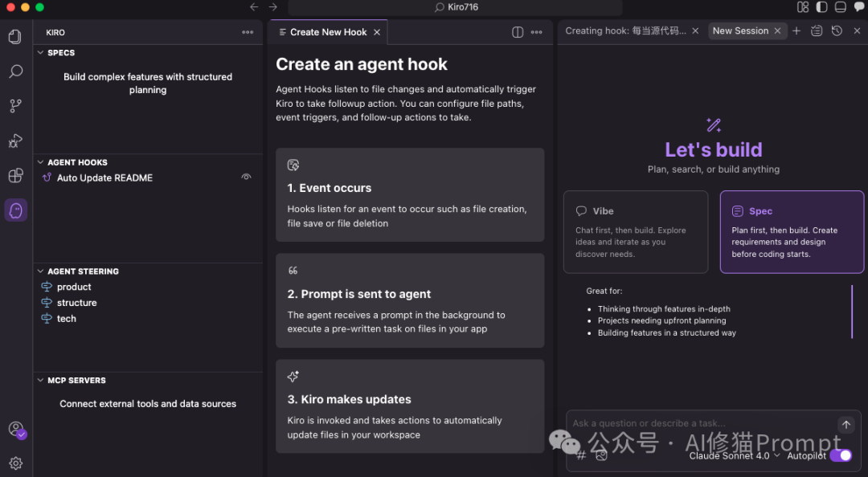Open the chat history clock icon
This screenshot has height=477, width=868.
(x=837, y=31)
